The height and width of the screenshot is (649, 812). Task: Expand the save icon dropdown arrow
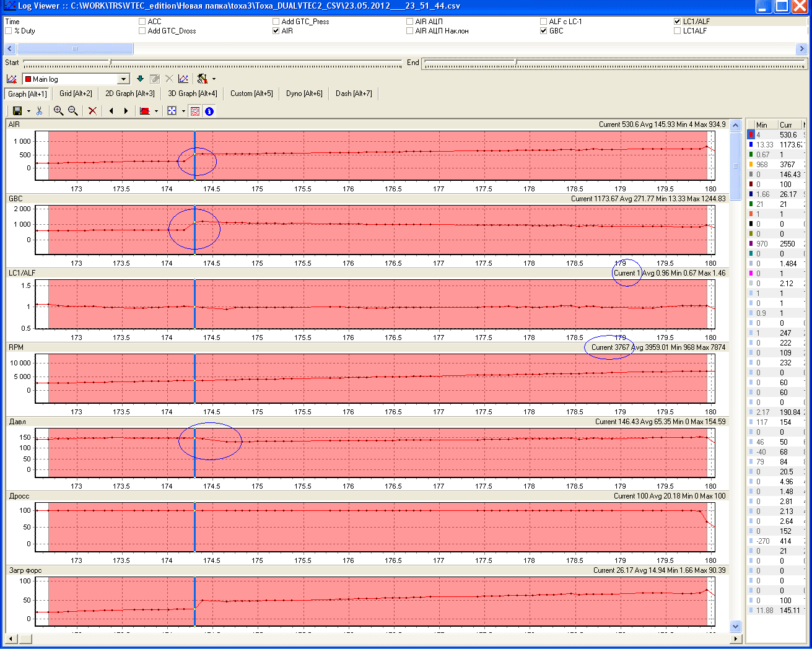point(29,111)
